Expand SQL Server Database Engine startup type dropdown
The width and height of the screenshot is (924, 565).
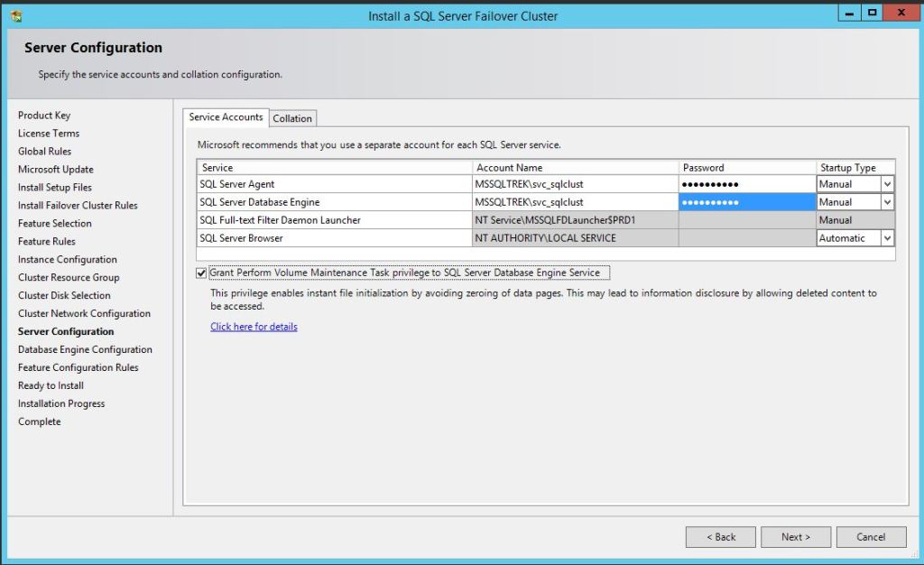point(887,202)
